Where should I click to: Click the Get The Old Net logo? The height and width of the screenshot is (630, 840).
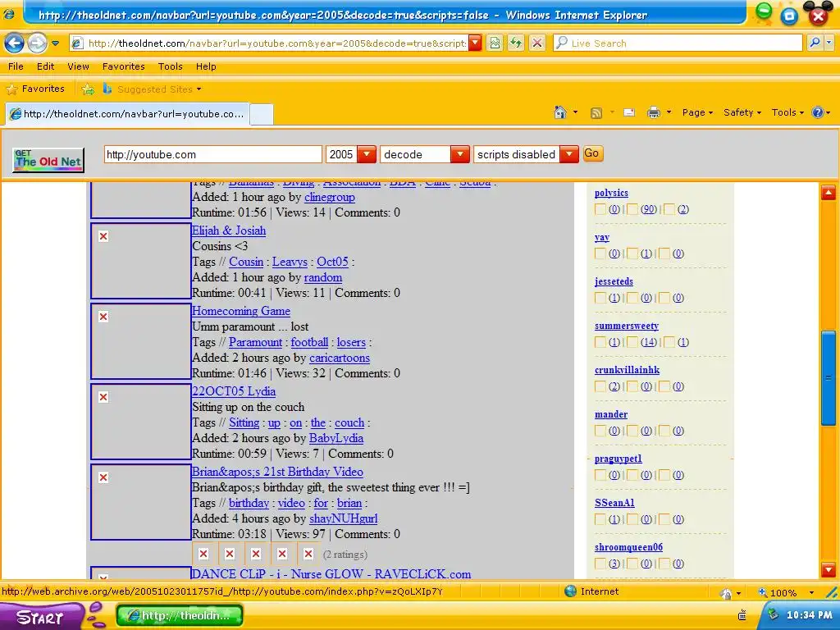[48, 160]
